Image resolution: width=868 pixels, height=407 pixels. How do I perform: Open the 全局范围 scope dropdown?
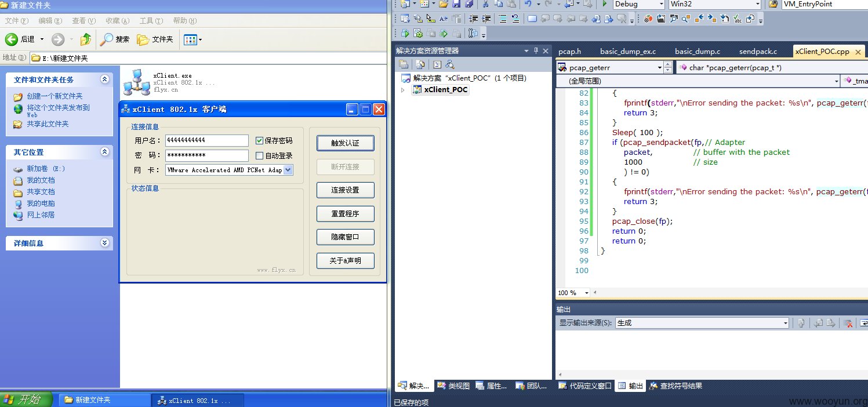coord(836,81)
